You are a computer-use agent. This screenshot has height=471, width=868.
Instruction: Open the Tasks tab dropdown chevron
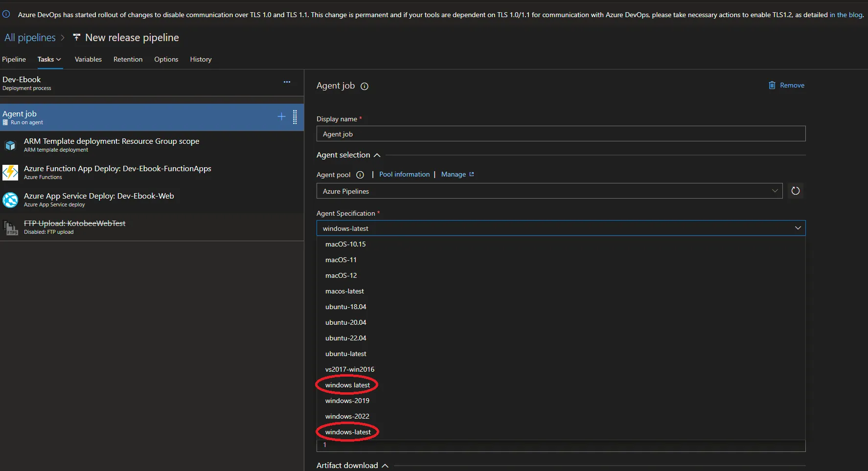[59, 60]
